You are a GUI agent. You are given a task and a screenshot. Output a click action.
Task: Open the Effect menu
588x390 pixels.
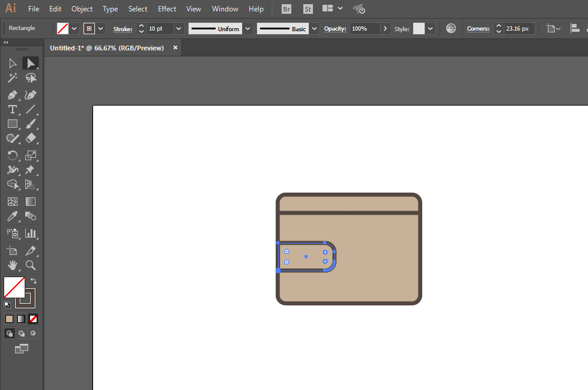coord(167,9)
